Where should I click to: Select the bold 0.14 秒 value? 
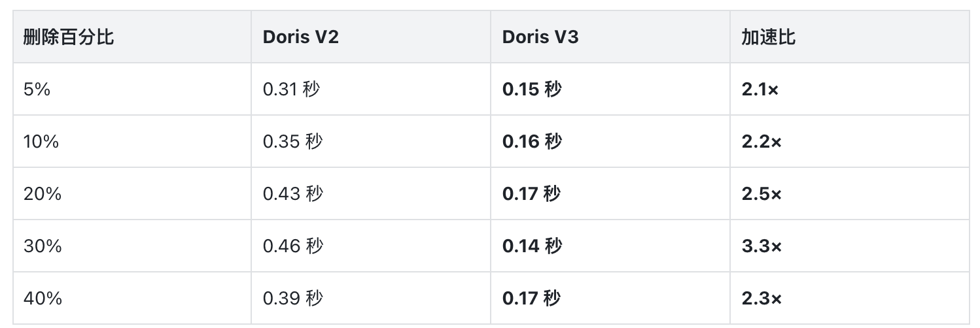click(531, 246)
